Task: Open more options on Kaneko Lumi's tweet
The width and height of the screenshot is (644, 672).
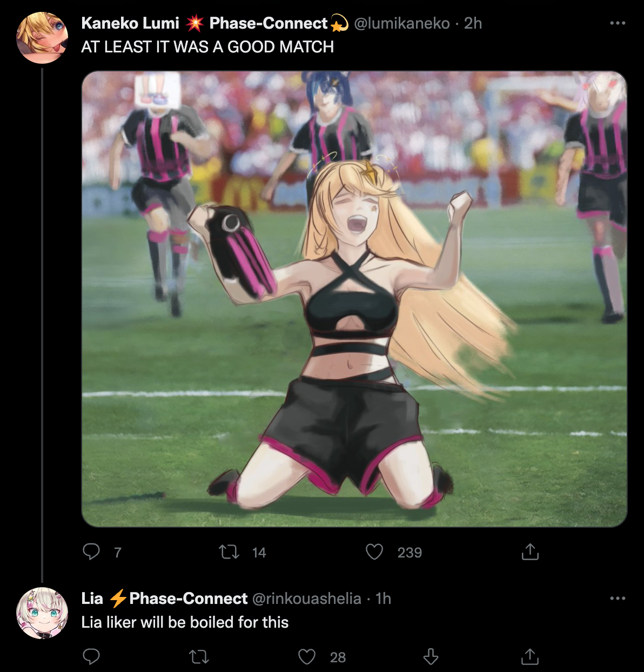Action: pyautogui.click(x=618, y=23)
